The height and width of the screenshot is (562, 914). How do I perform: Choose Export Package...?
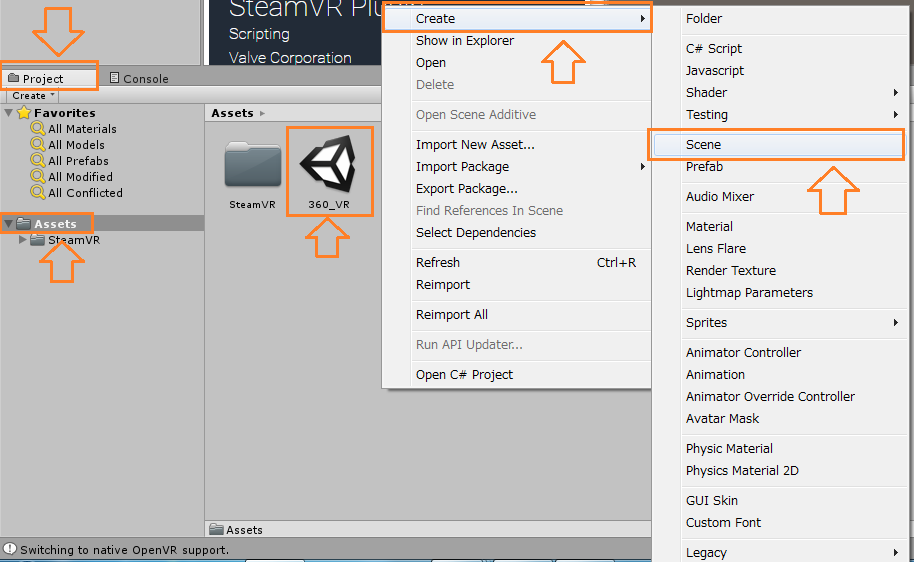[517, 189]
